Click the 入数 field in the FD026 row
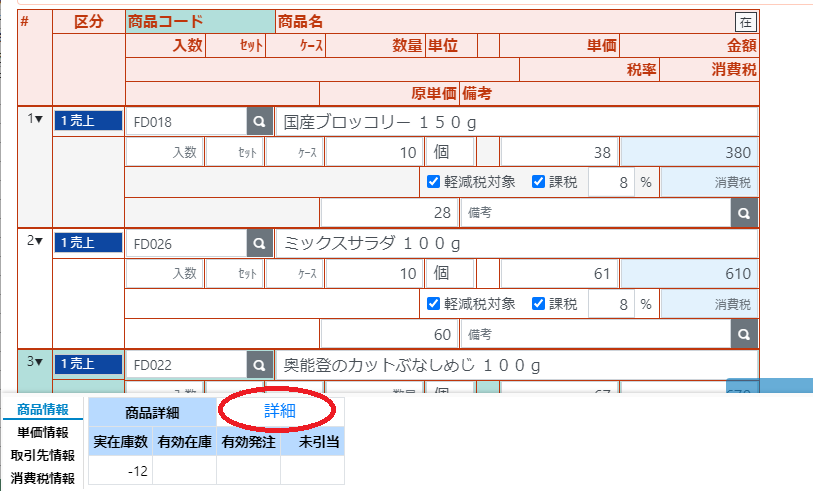 coord(165,273)
